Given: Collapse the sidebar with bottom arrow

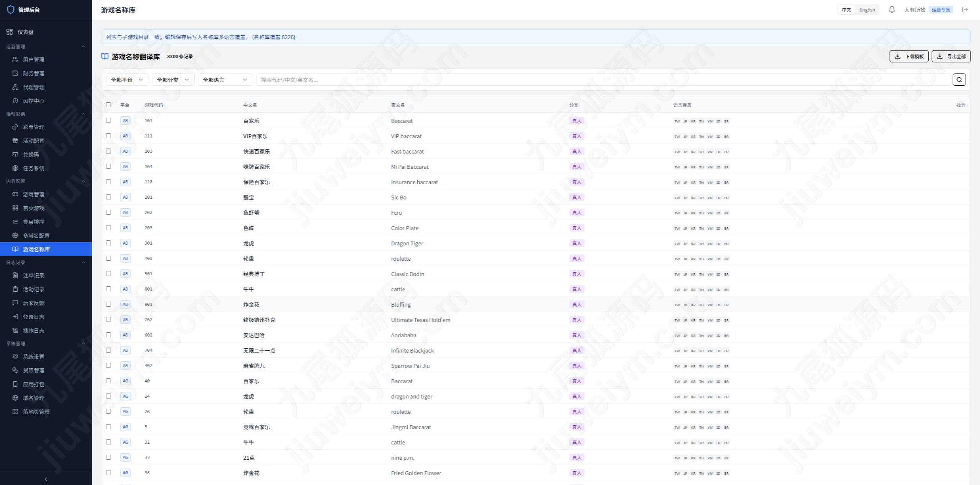Looking at the screenshot, I should pyautogui.click(x=46, y=479).
